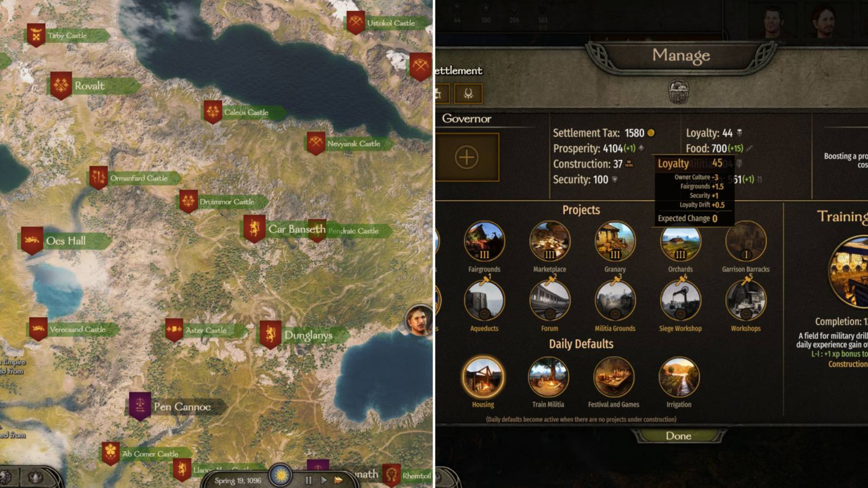
Task: Add a governor using the plus slot
Action: point(467,157)
